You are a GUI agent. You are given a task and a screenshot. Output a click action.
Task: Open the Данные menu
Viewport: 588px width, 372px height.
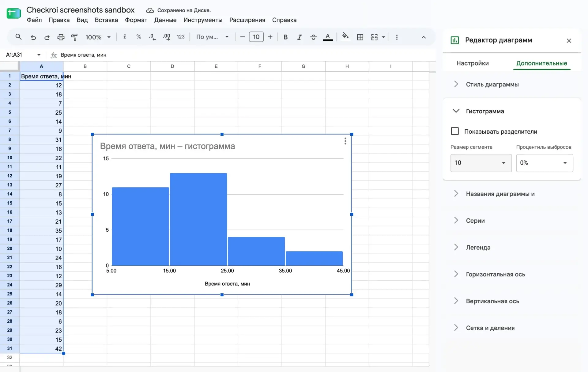(x=165, y=20)
